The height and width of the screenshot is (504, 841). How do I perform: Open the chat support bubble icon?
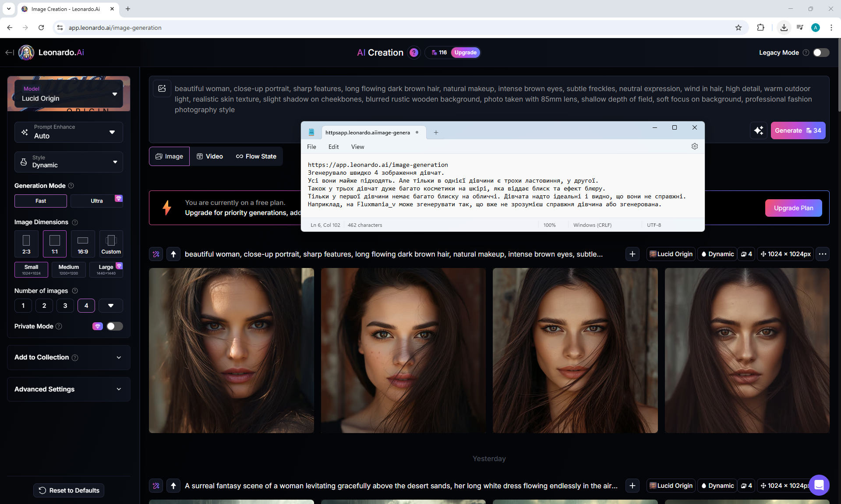(819, 485)
